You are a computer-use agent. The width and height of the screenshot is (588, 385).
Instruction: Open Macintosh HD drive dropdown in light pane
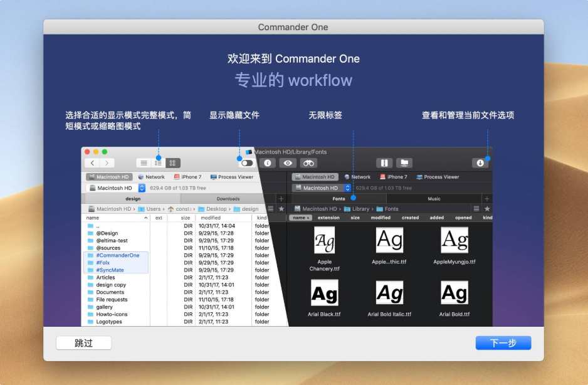[x=115, y=188]
